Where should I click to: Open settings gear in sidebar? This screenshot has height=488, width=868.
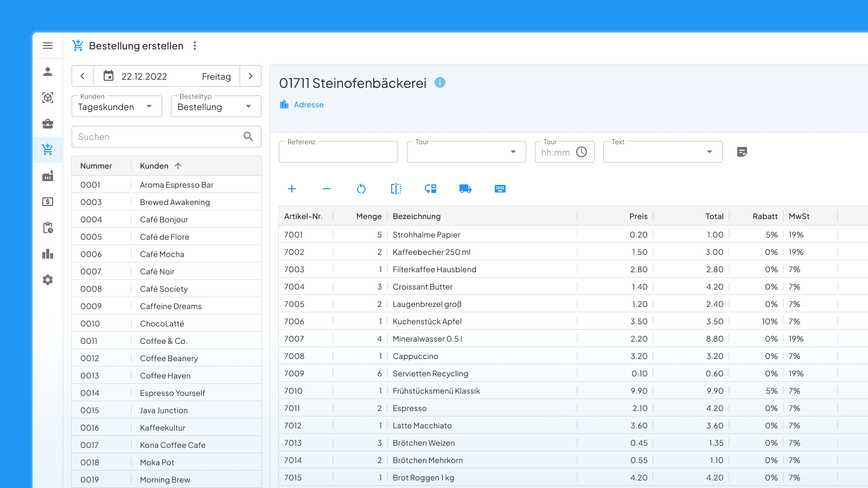(48, 280)
